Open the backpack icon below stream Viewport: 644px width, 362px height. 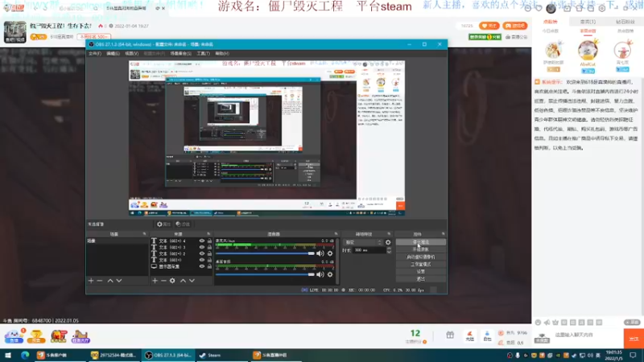[x=487, y=335]
